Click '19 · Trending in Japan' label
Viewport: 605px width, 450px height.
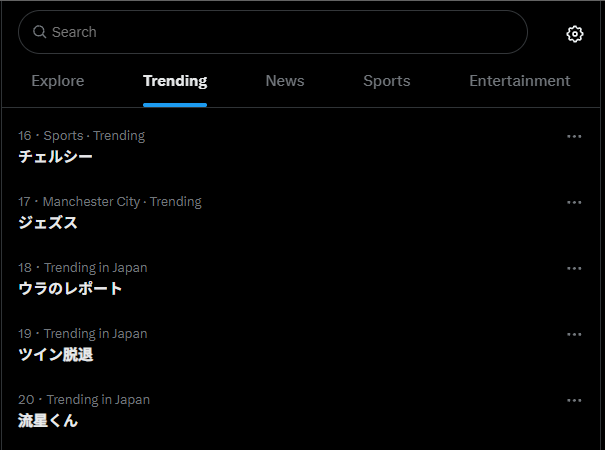point(83,334)
